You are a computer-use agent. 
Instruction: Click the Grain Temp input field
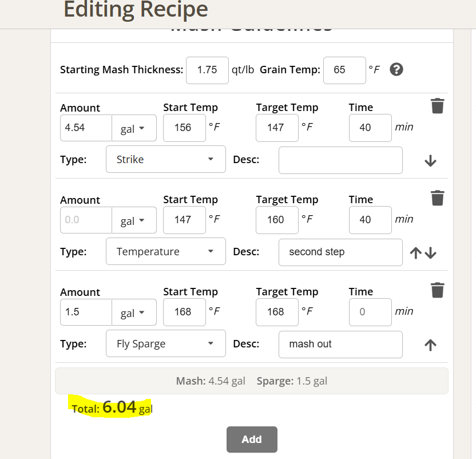click(344, 70)
